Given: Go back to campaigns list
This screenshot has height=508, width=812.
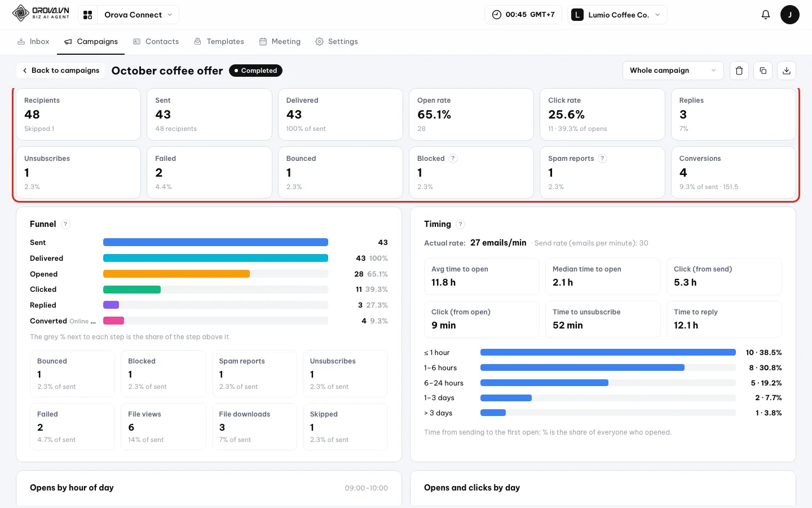Looking at the screenshot, I should point(60,71).
